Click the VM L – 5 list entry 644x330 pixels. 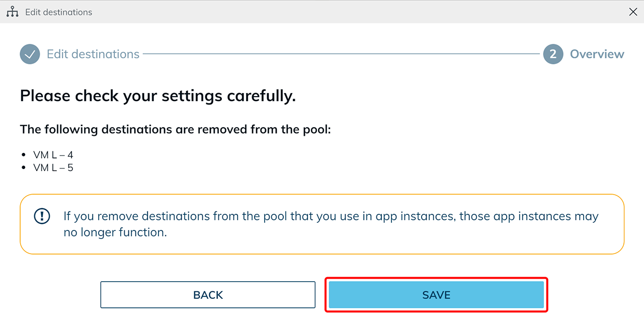click(53, 168)
